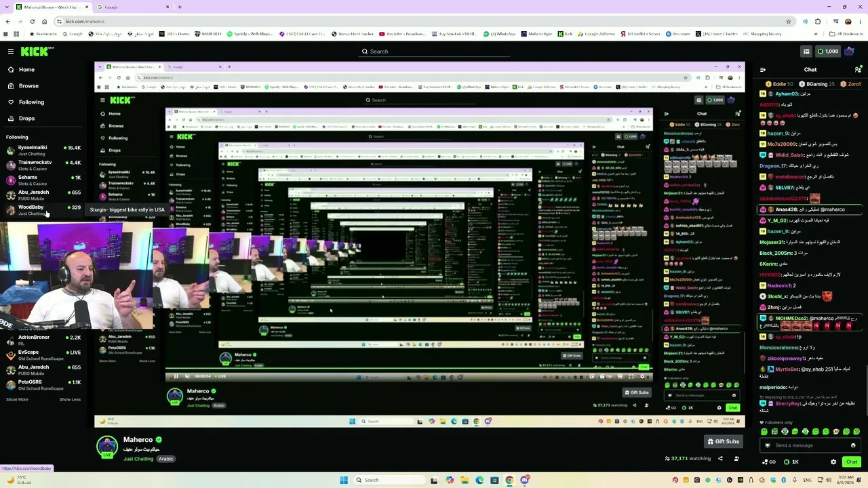Viewport: 868px width, 488px height.
Task: Open Chrome from the taskbar
Action: pos(509,481)
